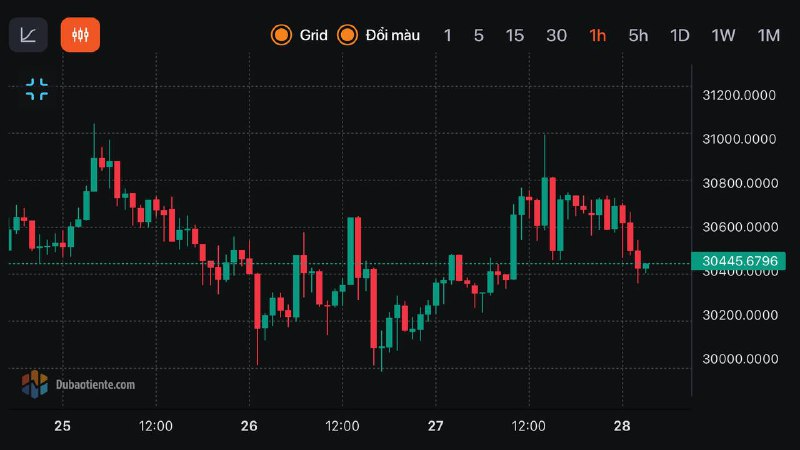Choose the 5h timeframe
Screen dimensions: 800x450
(x=638, y=35)
